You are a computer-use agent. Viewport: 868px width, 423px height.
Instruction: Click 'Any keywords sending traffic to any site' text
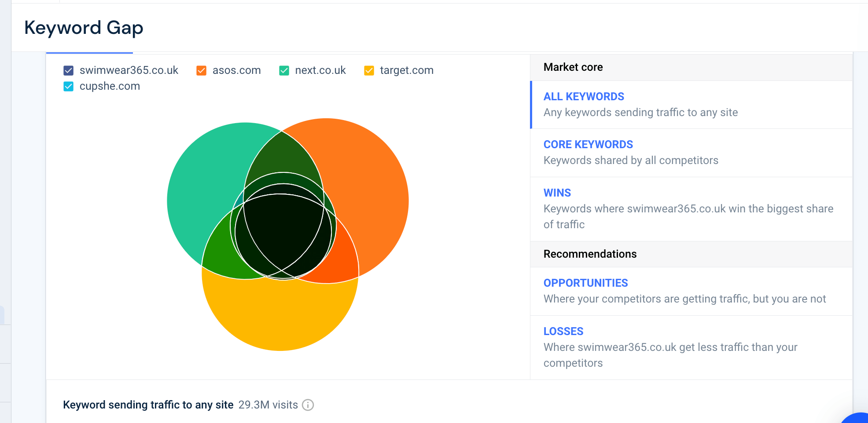(x=640, y=113)
